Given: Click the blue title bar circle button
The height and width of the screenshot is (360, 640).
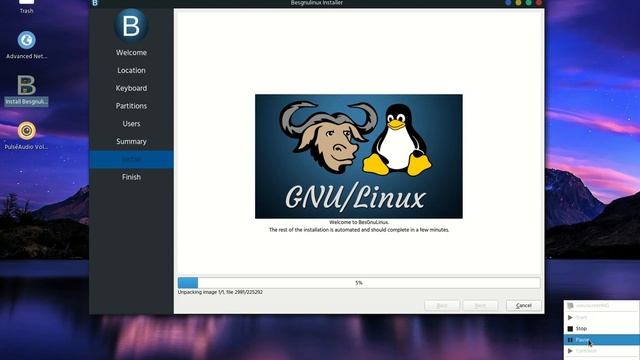Looking at the screenshot, I should 508,2.
